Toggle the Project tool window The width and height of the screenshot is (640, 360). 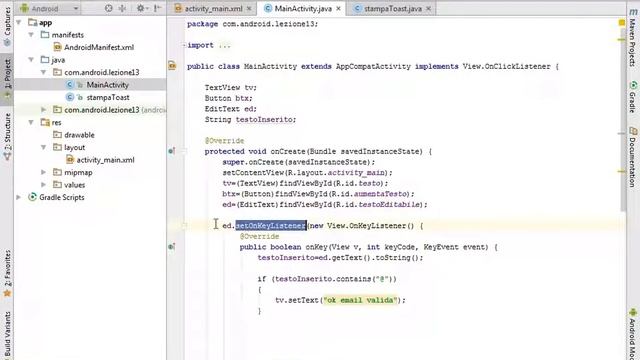tap(7, 79)
